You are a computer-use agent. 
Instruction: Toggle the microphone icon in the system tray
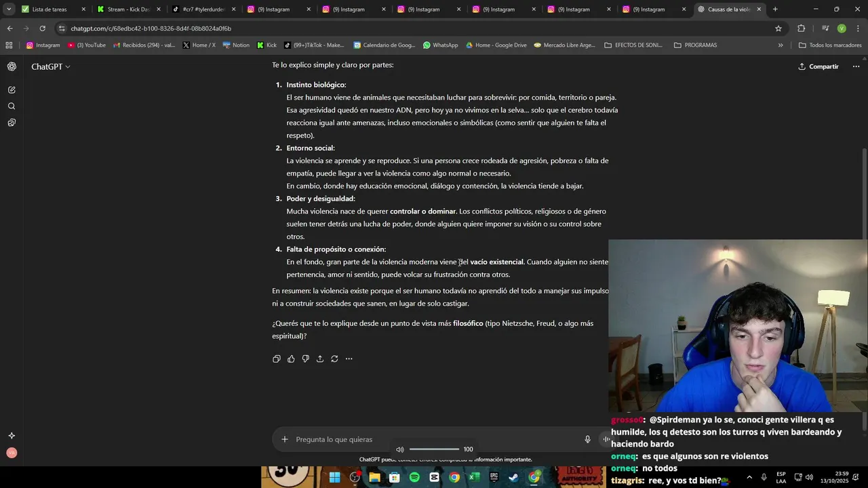tap(764, 477)
